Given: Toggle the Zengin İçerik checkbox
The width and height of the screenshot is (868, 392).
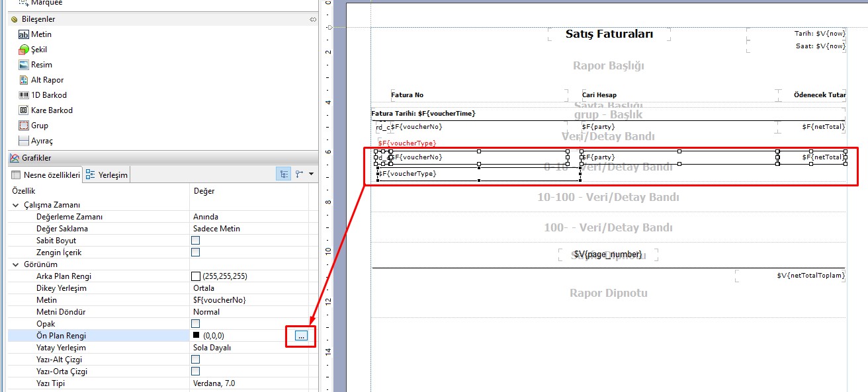Looking at the screenshot, I should (195, 253).
